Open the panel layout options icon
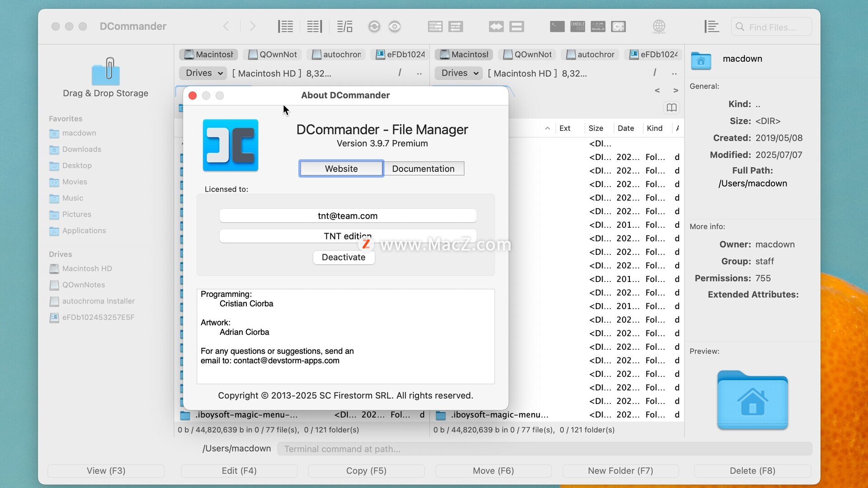This screenshot has width=868, height=488. pyautogui.click(x=345, y=27)
